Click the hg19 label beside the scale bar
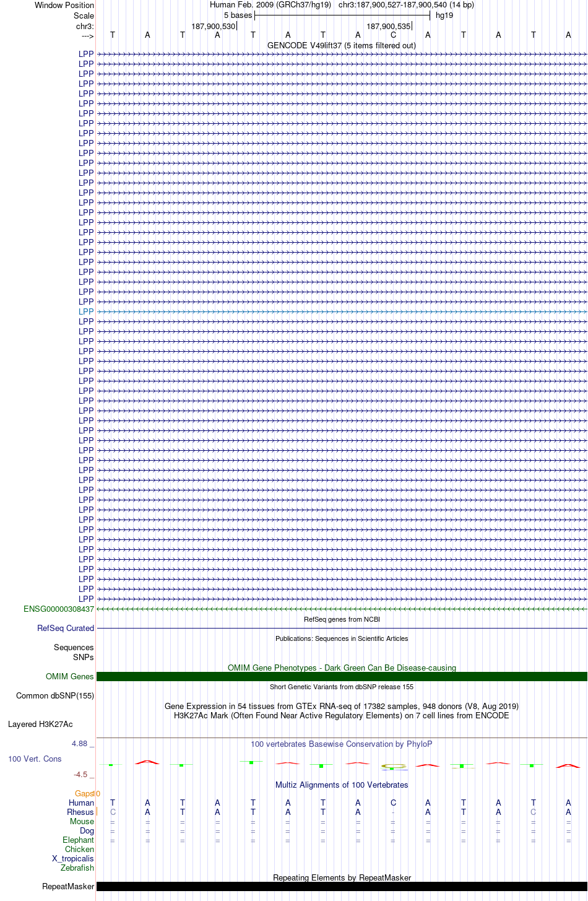588x901 pixels. (444, 15)
